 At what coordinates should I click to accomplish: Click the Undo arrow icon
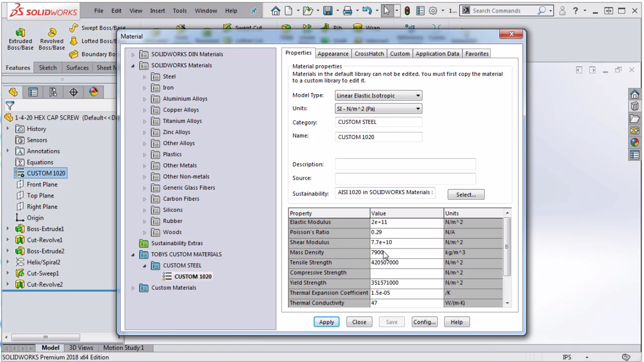tap(367, 11)
